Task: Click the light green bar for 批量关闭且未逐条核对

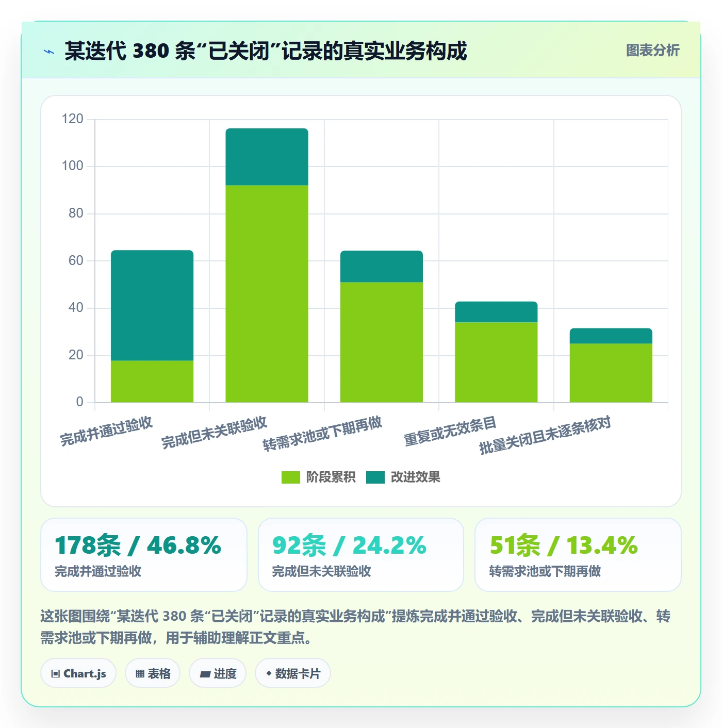Action: tap(611, 373)
